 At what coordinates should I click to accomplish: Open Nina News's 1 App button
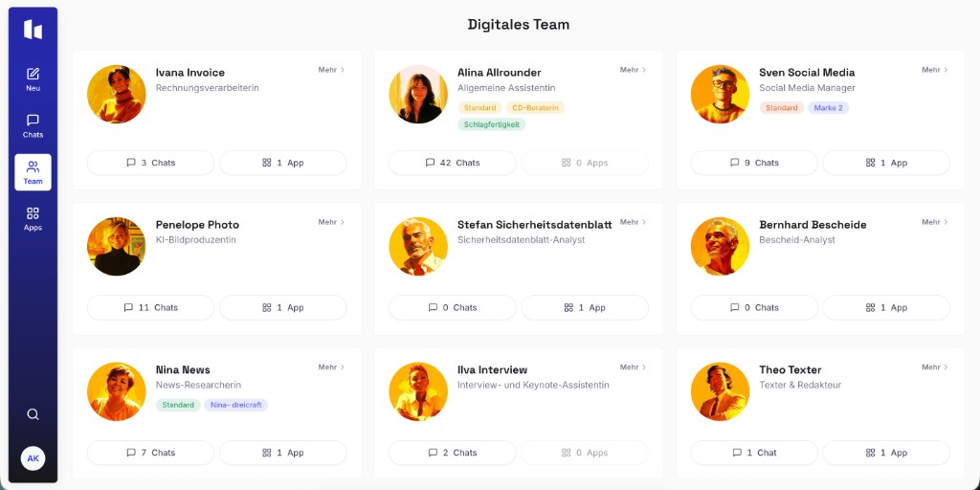click(x=283, y=453)
